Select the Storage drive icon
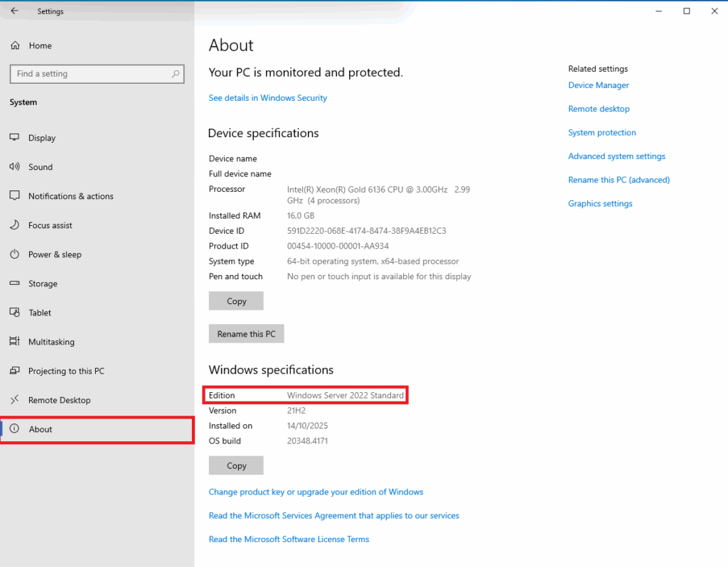 coord(15,283)
